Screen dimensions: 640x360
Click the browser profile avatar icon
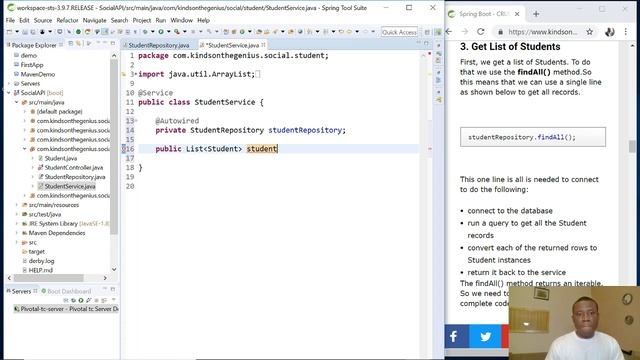[x=610, y=32]
